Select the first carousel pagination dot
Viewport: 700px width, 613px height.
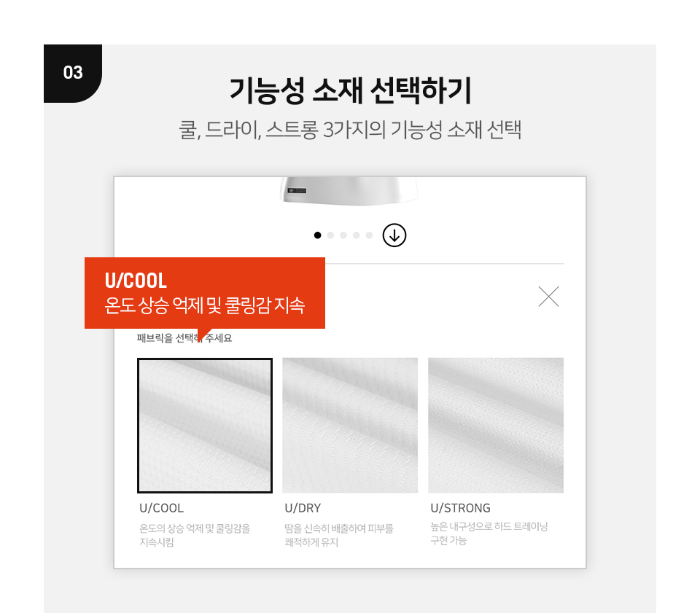(x=317, y=235)
